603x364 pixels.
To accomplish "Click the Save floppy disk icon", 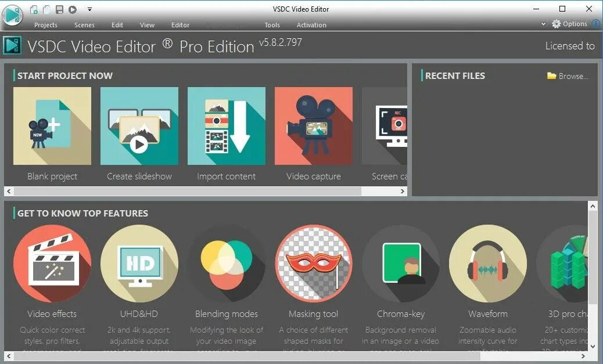I will pyautogui.click(x=59, y=9).
